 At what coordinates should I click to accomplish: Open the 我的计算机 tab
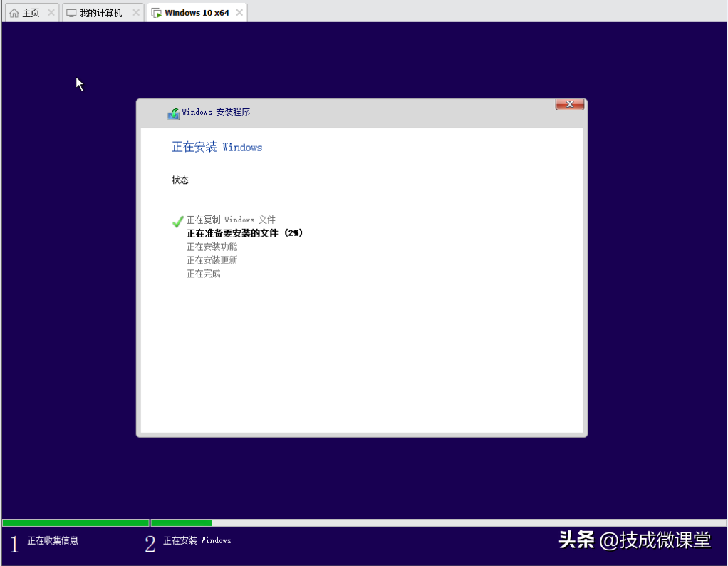[100, 13]
